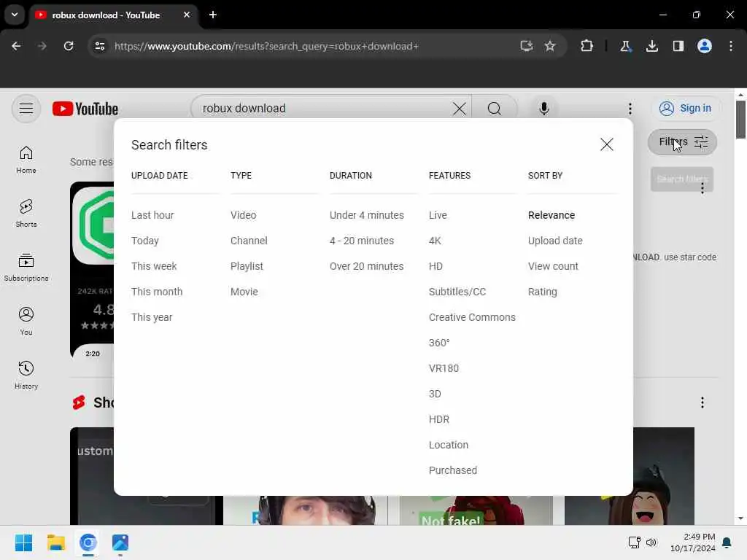747x560 pixels.
Task: Open more options for Shorts shelf
Action: [703, 402]
